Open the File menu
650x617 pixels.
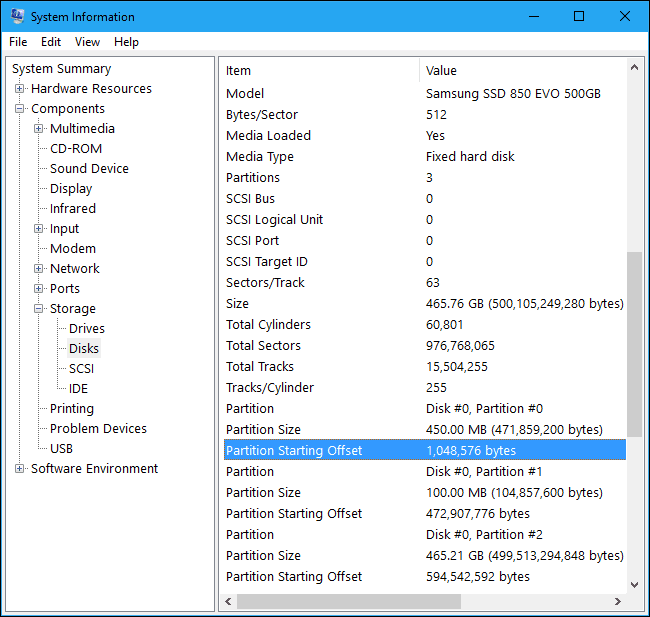coord(18,42)
